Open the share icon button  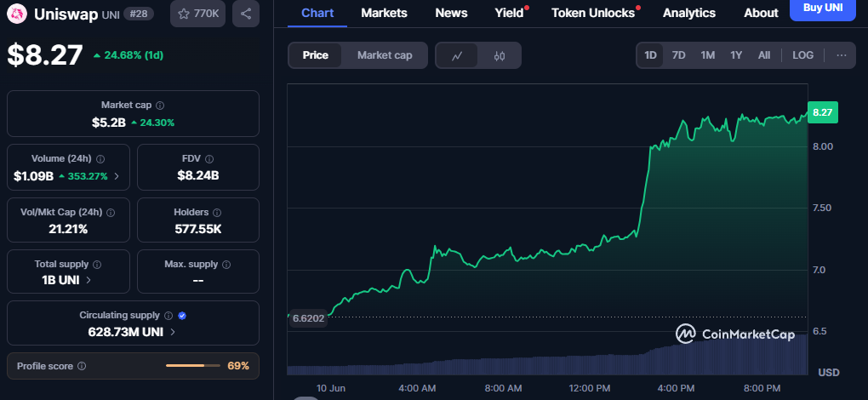[246, 14]
